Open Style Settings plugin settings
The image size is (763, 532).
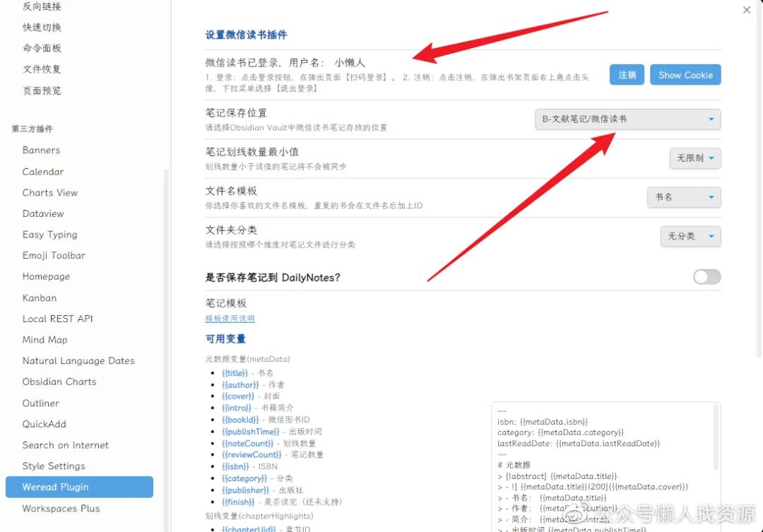(54, 466)
